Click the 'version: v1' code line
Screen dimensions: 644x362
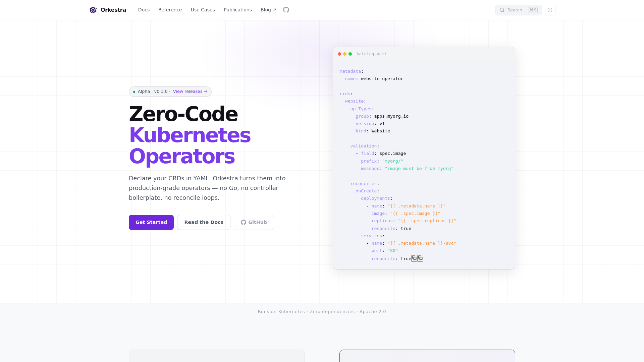point(370,124)
